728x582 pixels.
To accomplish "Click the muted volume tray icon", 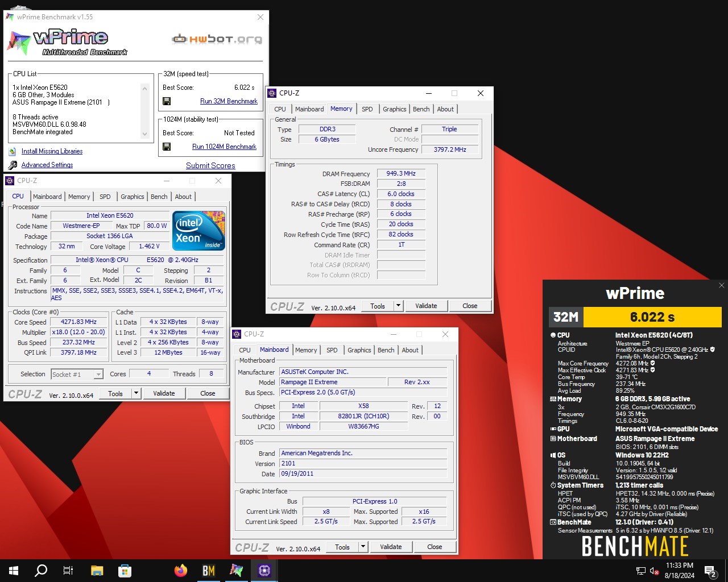I will click(x=654, y=571).
